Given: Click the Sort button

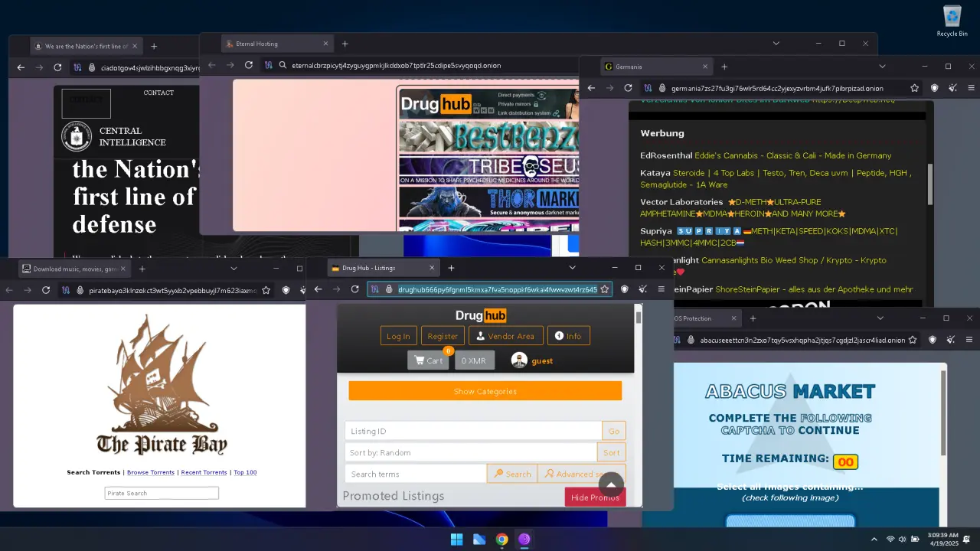Looking at the screenshot, I should coord(611,452).
